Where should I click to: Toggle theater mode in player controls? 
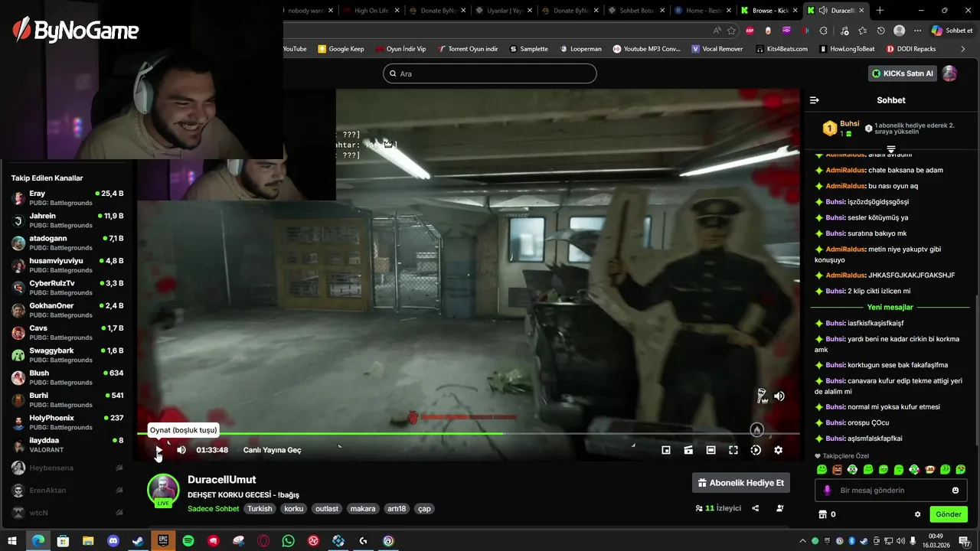[710, 450]
